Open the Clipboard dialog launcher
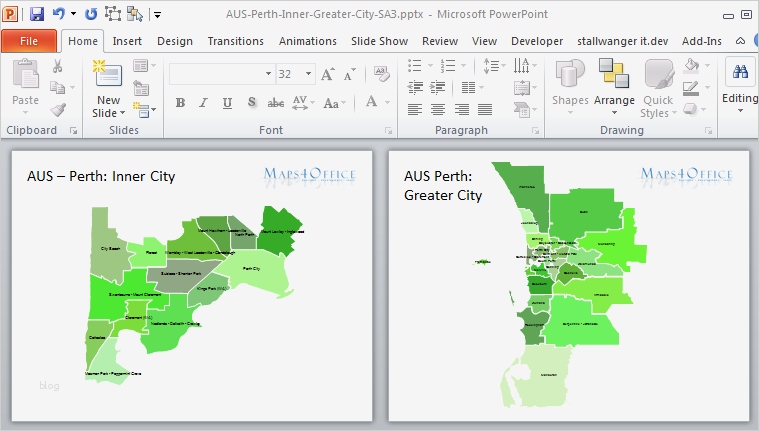759x431 pixels. coord(73,130)
